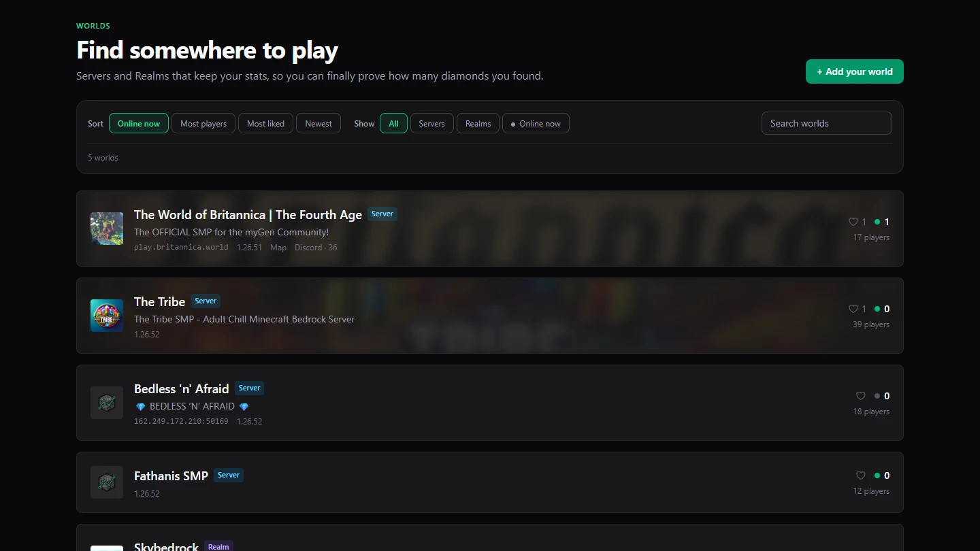Filter the list to Realms only
The height and width of the screenshot is (551, 980).
478,123
